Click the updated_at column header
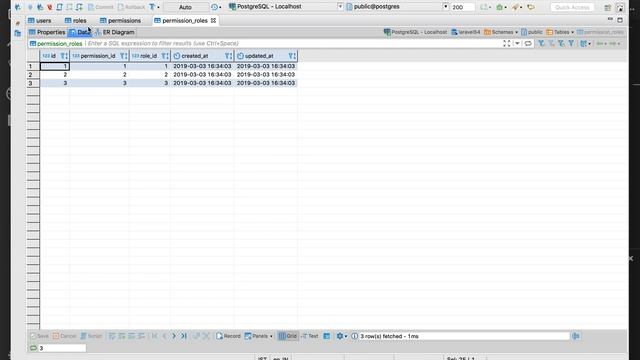Image resolution: width=640 pixels, height=360 pixels. tap(266, 56)
